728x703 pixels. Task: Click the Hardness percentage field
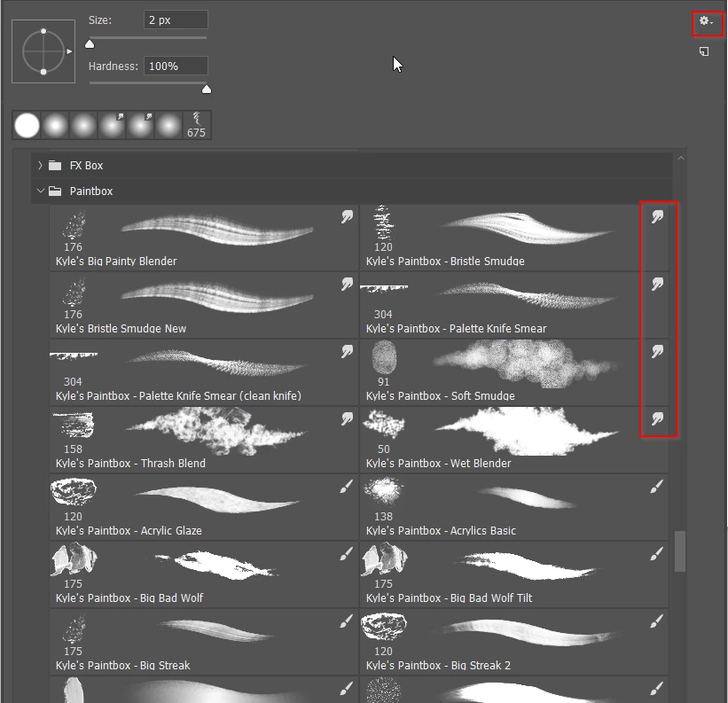coord(176,66)
